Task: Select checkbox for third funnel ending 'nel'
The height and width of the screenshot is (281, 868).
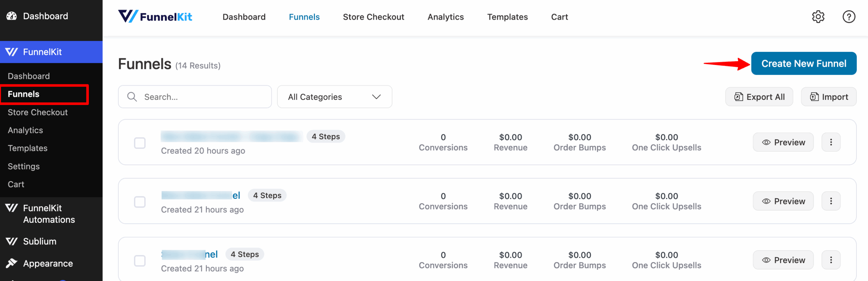Action: 140,261
